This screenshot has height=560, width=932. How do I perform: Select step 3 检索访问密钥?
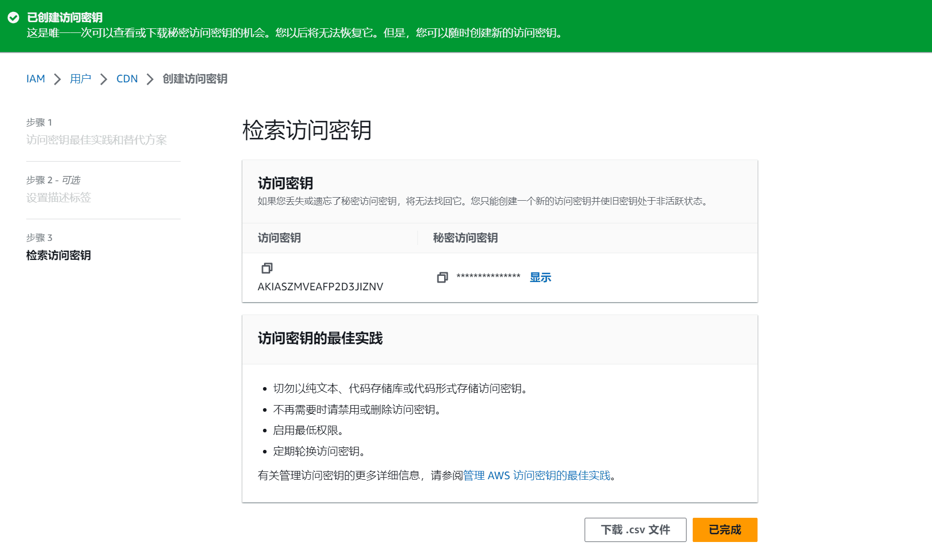[x=58, y=255]
